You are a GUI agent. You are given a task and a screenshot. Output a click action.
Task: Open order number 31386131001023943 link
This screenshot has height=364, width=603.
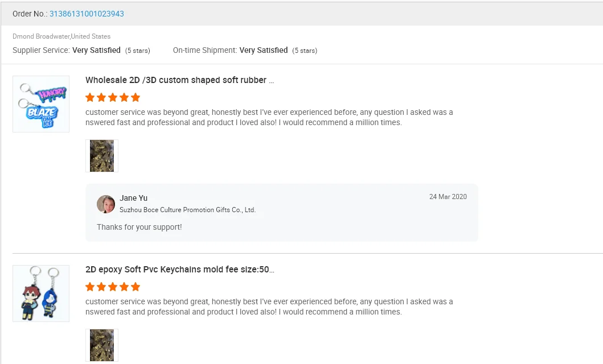pyautogui.click(x=87, y=14)
